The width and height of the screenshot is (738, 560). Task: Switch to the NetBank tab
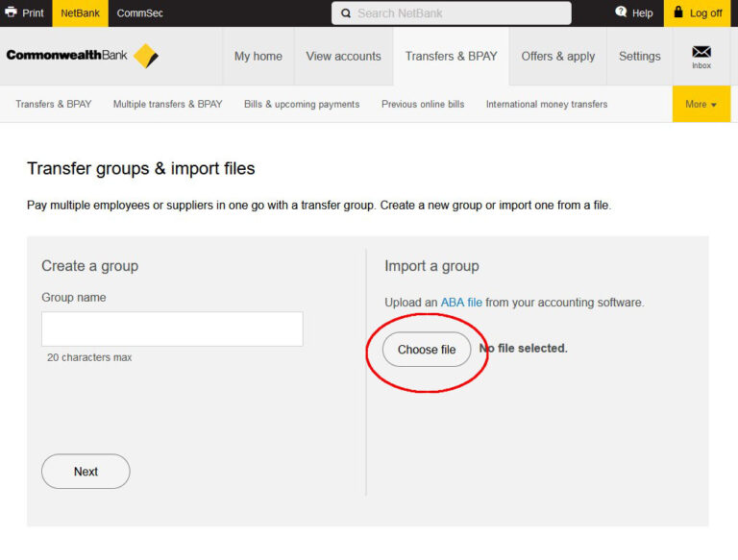point(80,13)
